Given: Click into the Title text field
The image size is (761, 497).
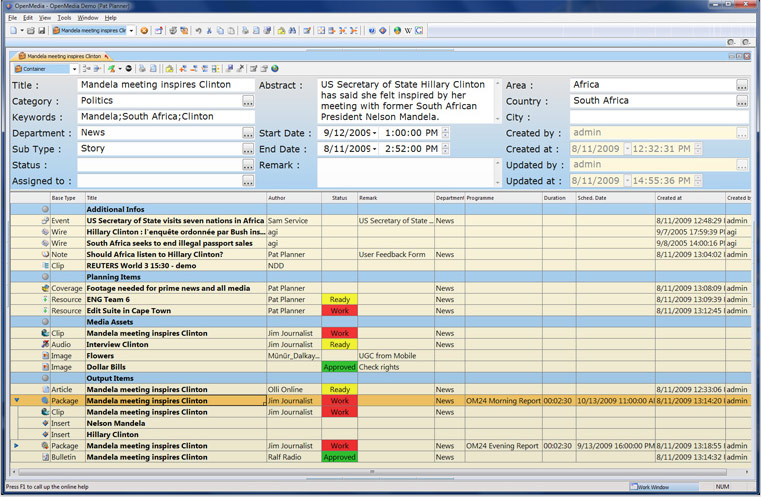Looking at the screenshot, I should 165,85.
